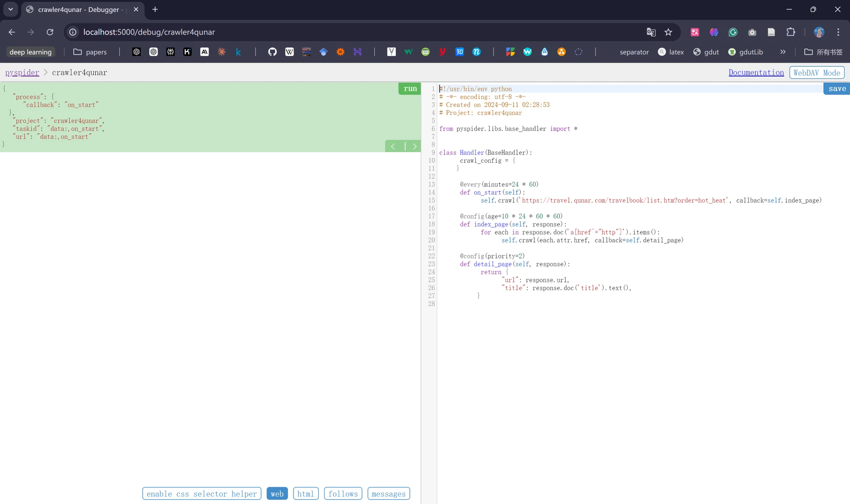Open the Zhihu bookmark icon
Screen dimensions: 850x504
pos(460,52)
